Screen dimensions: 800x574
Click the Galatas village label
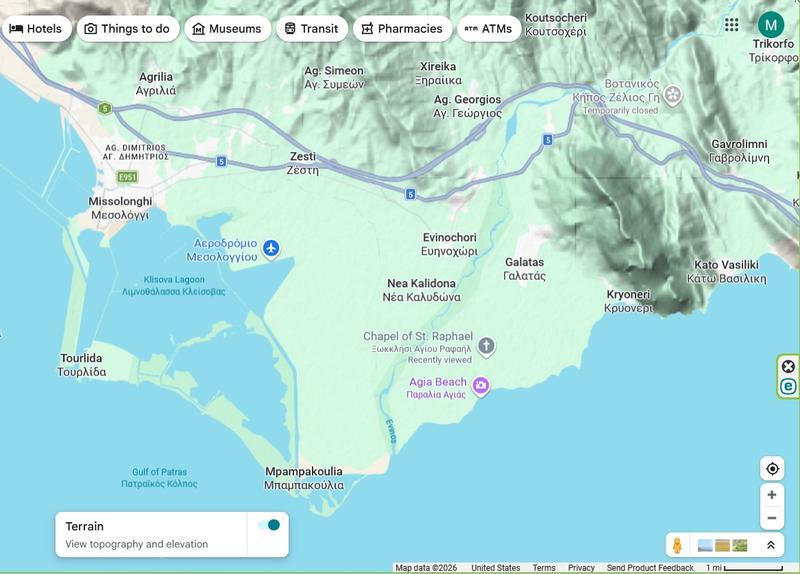click(x=524, y=269)
